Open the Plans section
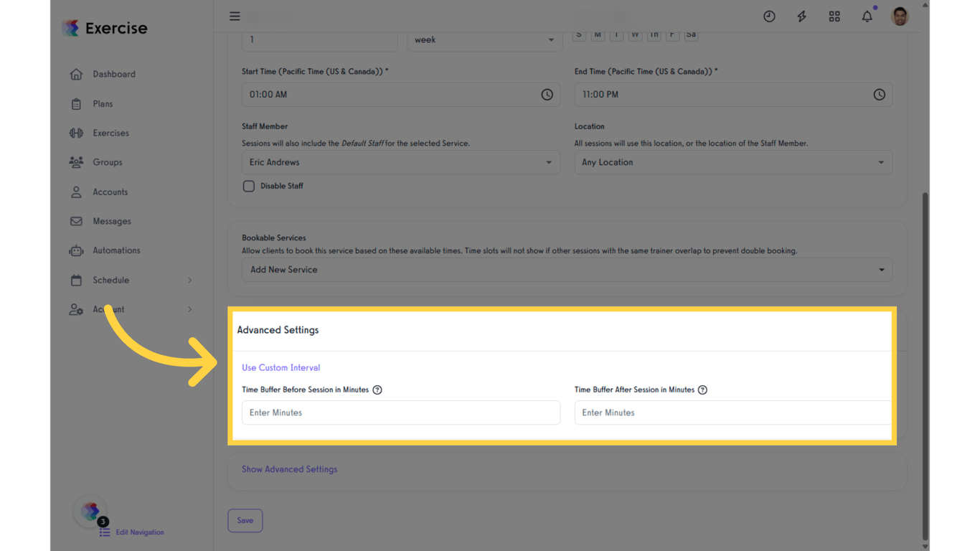This screenshot has height=551, width=980. click(76, 103)
